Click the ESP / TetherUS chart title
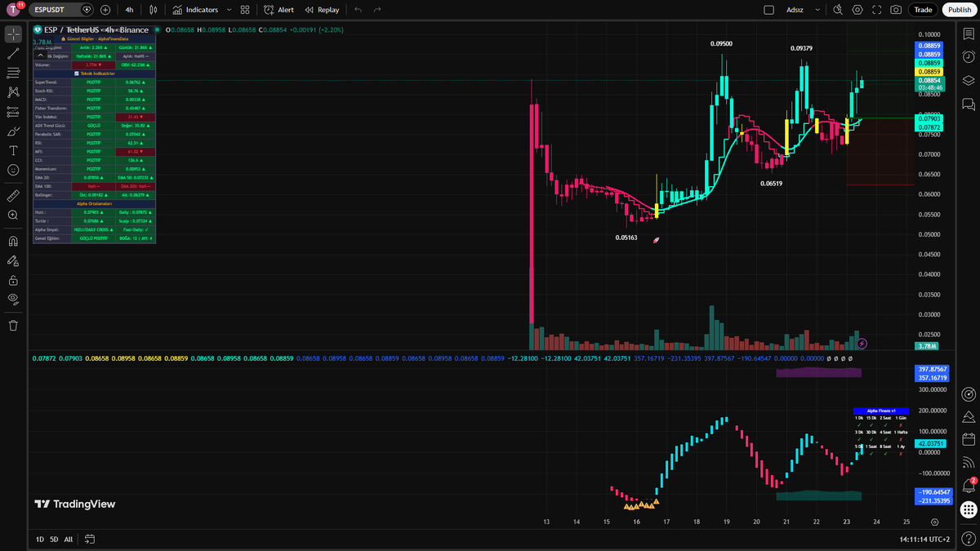 (96, 29)
